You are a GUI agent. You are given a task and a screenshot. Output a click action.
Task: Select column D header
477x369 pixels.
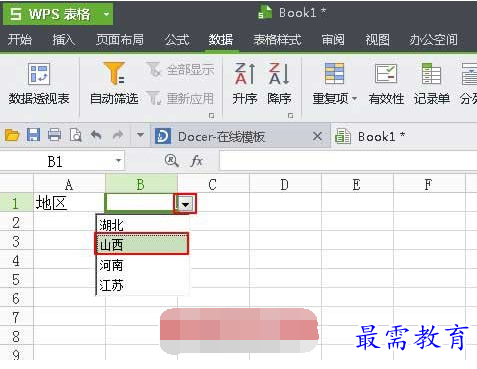(x=285, y=184)
